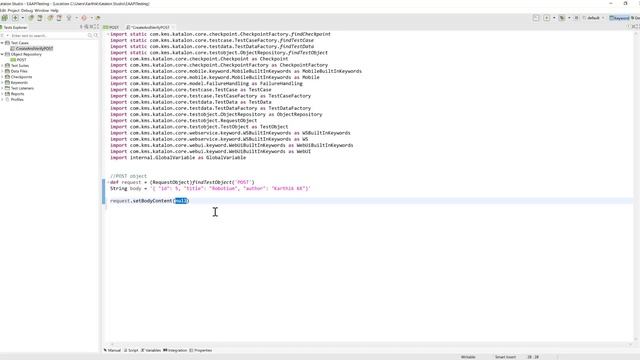Click the Test Suites folder icon

(7, 66)
